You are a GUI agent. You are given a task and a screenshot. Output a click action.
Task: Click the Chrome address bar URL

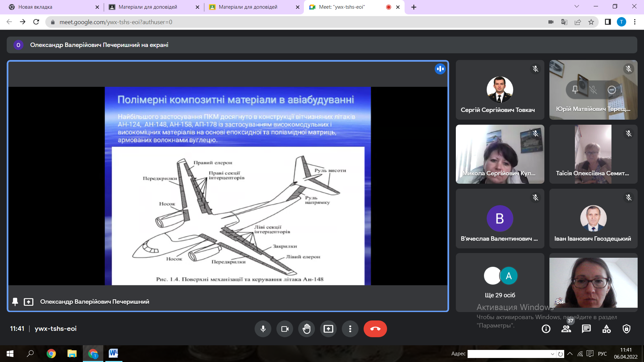click(x=116, y=22)
